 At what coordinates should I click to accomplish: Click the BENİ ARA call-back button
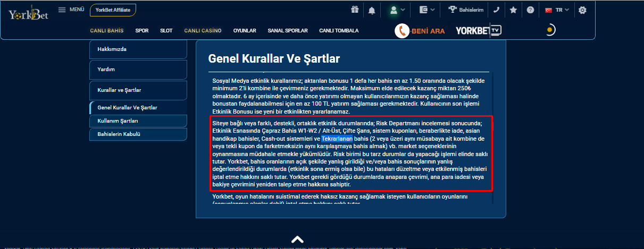(420, 31)
